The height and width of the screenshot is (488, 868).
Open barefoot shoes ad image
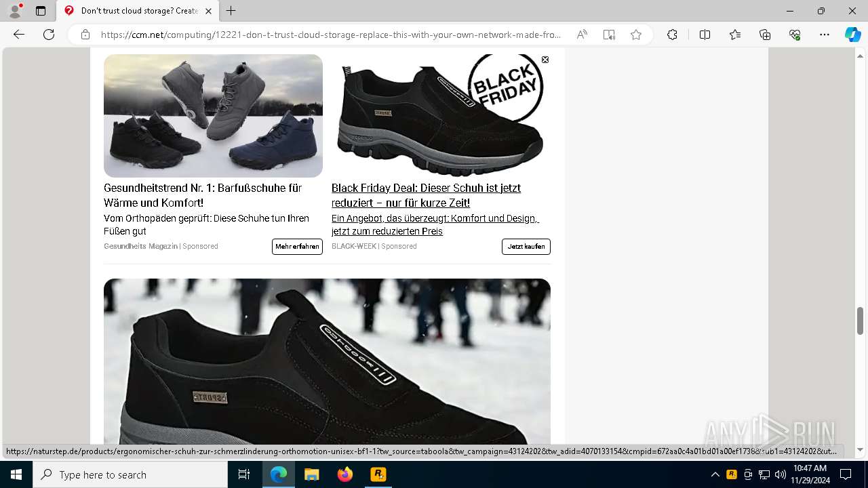coord(213,116)
